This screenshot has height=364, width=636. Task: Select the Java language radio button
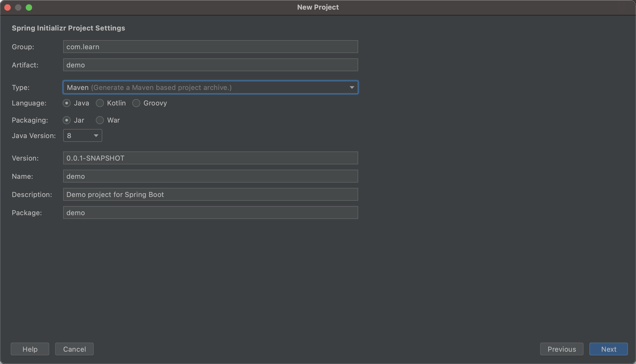(67, 103)
